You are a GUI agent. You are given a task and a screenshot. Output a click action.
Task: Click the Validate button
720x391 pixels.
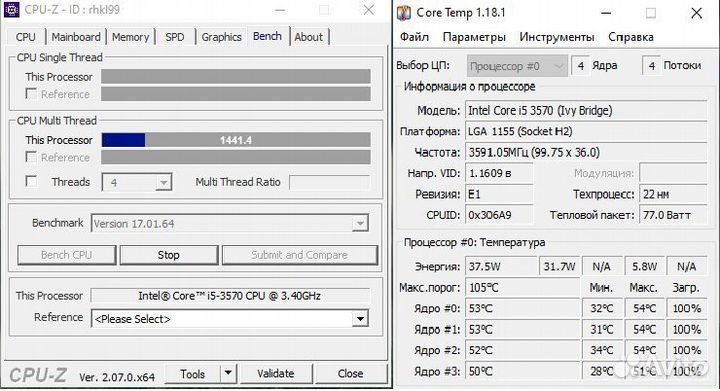[x=276, y=374]
